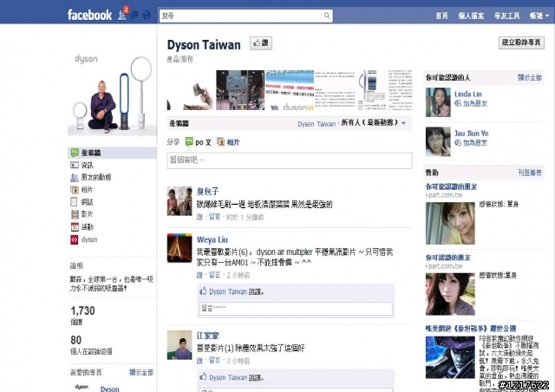This screenshot has width=555, height=392.
Task: Click 顯示全部 for people you may know
Action: coord(530,77)
